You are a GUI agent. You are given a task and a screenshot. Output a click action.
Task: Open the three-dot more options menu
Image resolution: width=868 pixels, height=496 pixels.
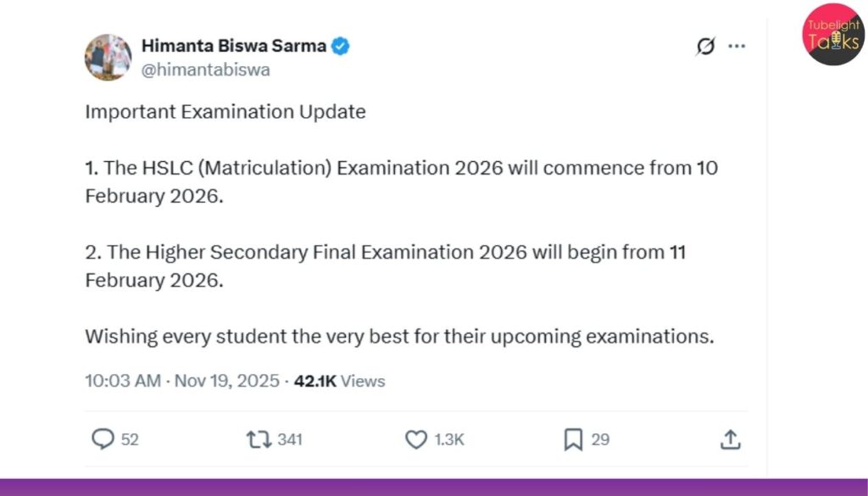click(737, 47)
